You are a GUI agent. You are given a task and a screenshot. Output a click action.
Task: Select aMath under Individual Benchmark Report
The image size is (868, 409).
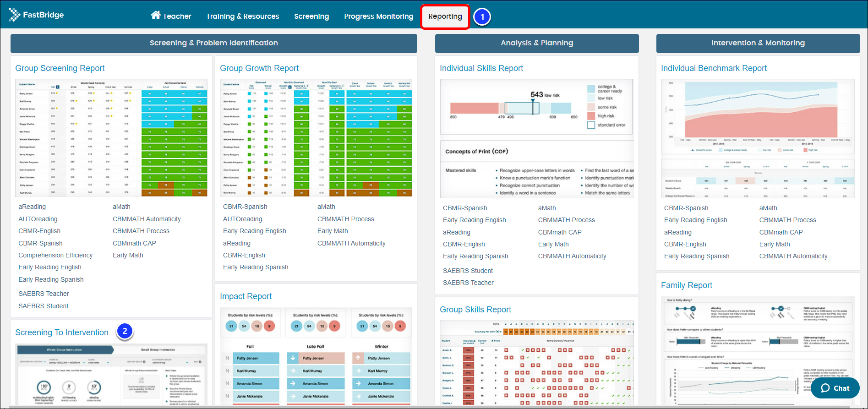pyautogui.click(x=768, y=208)
